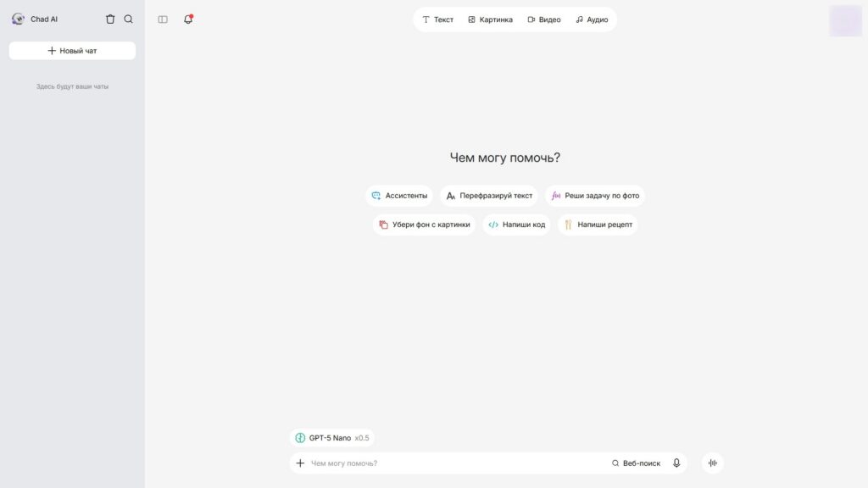Select the Аудио mode tab
The width and height of the screenshot is (868, 488).
(x=592, y=19)
